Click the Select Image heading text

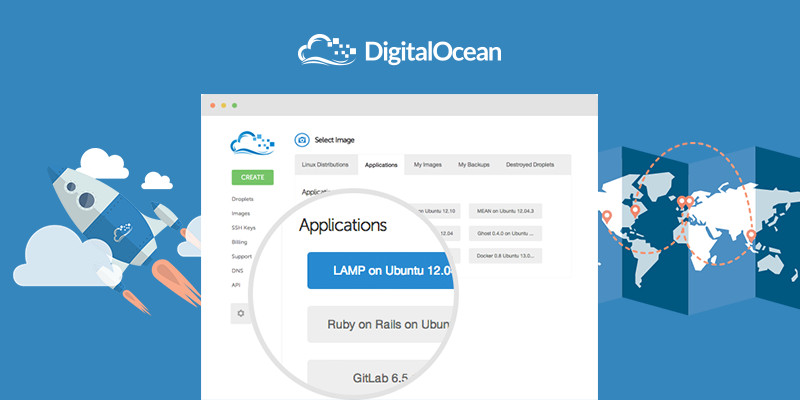tap(334, 140)
